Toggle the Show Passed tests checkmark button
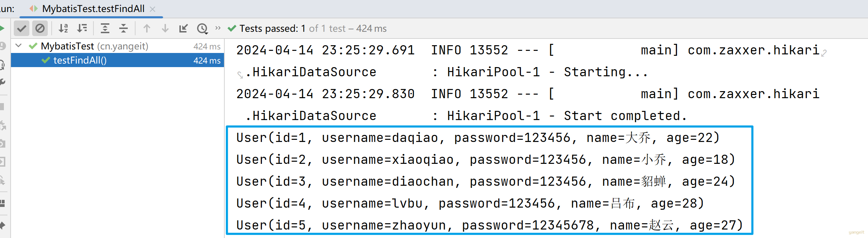 point(22,28)
